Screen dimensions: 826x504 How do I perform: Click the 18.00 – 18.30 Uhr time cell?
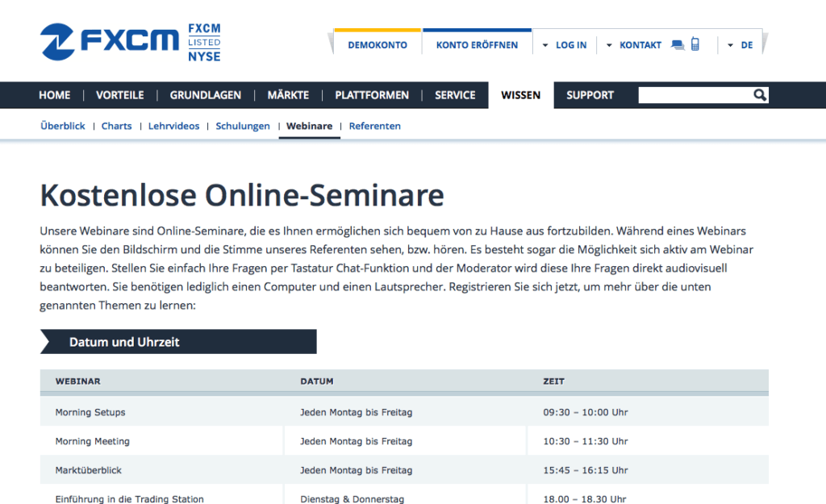point(585,498)
